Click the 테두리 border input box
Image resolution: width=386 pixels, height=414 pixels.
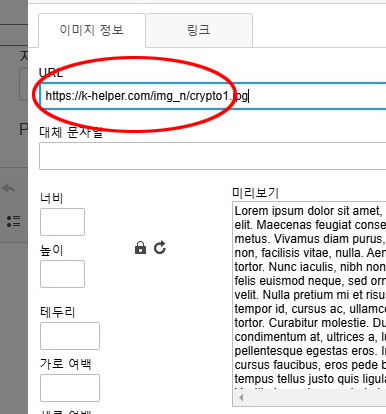point(70,336)
